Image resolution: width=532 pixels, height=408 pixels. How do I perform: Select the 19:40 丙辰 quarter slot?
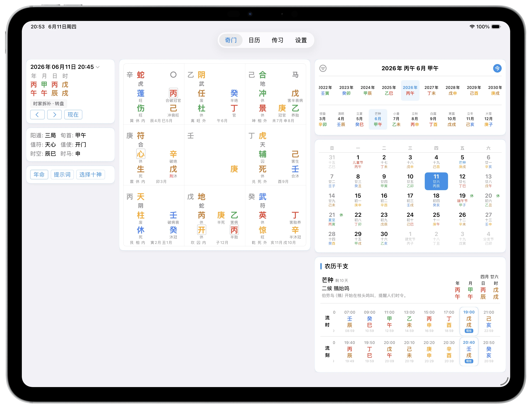(350, 351)
